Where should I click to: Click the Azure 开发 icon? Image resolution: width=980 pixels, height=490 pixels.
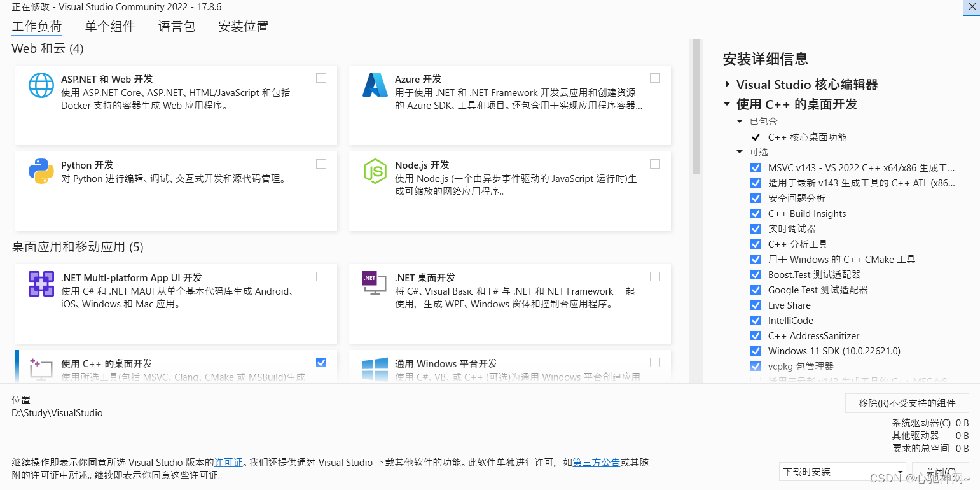pos(375,85)
